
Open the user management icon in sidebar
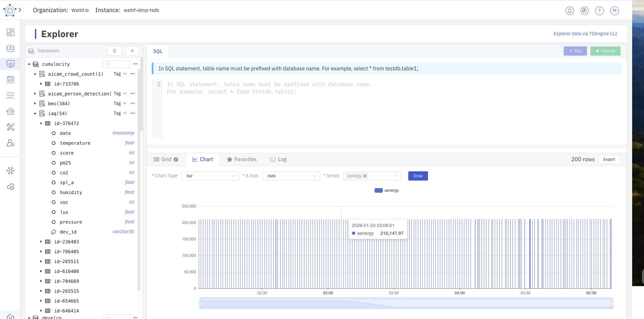coord(11,143)
